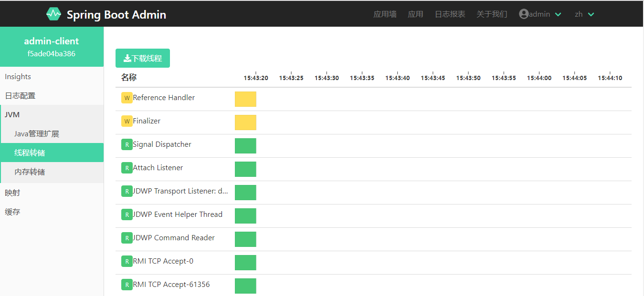Click the W state badge beside Finalizer

point(127,122)
